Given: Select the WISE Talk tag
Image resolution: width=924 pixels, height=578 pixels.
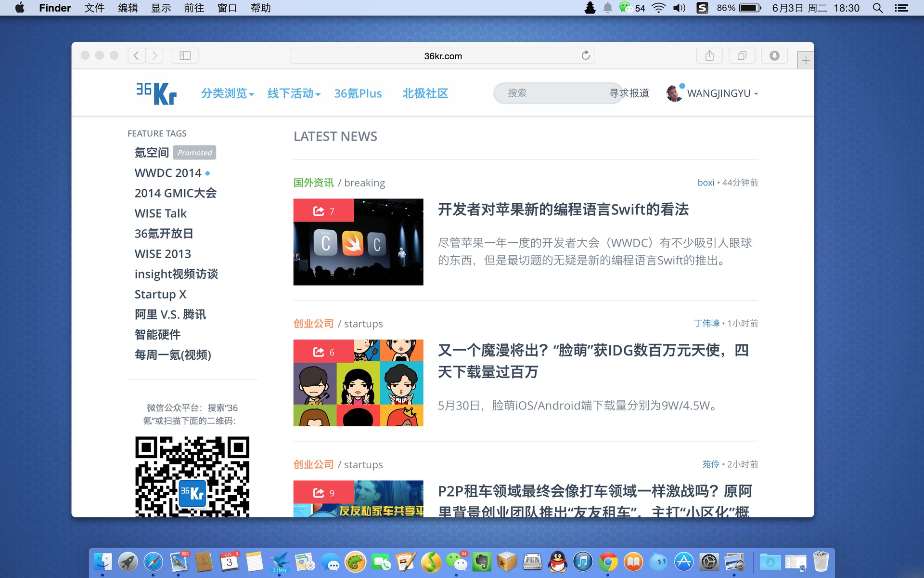Looking at the screenshot, I should click(x=161, y=213).
